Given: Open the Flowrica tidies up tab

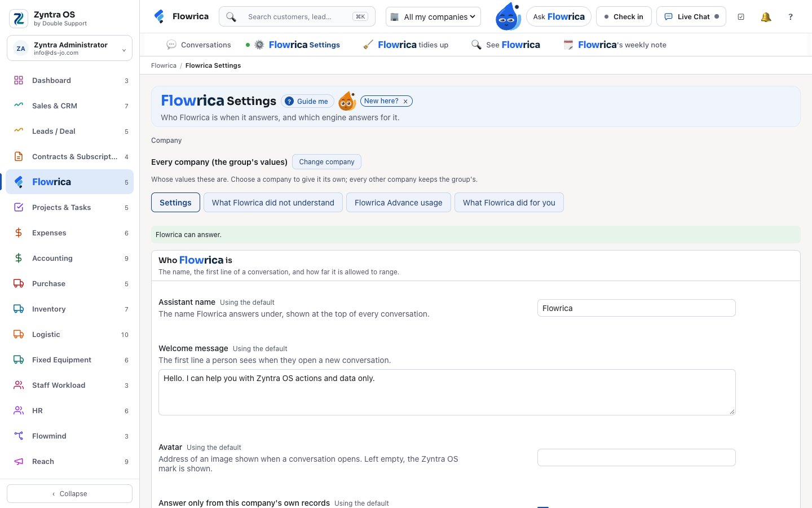Looking at the screenshot, I should point(405,45).
